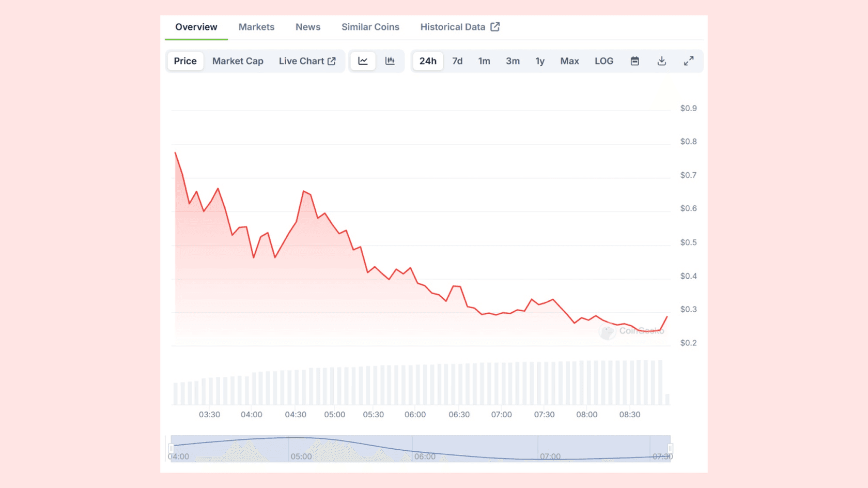Click the 07:00 time axis label

(x=501, y=415)
